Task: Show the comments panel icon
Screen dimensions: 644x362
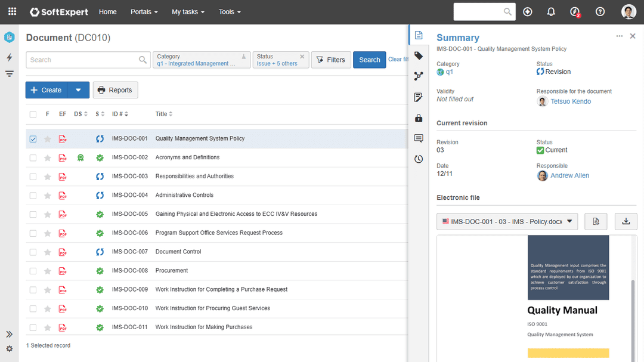Action: 419,138
